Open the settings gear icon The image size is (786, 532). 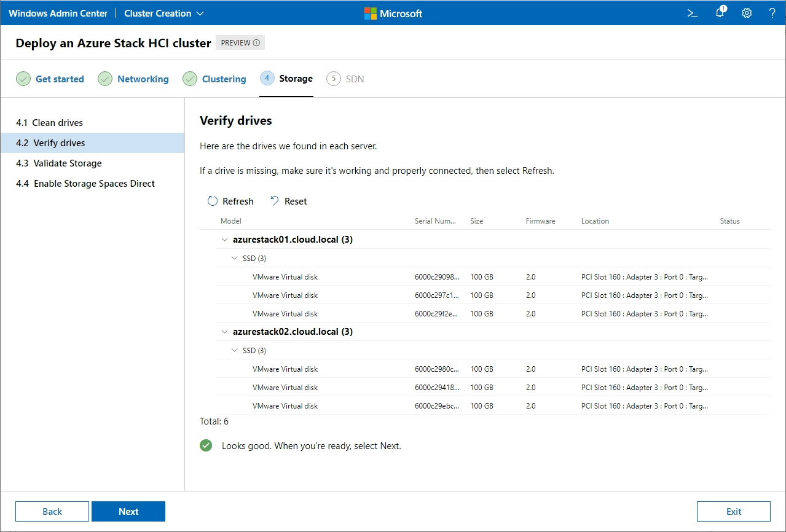(x=747, y=13)
